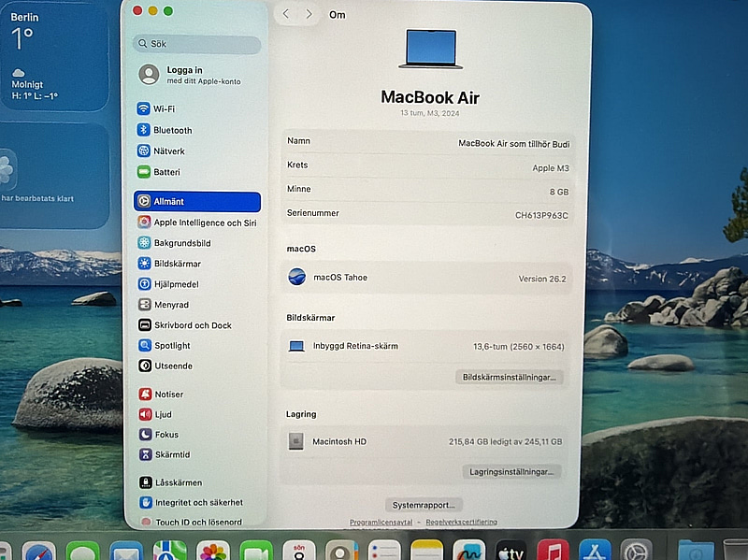Viewport: 748px width, 560px height.
Task: Click the Bildskärmsinställningar button
Action: [510, 378]
